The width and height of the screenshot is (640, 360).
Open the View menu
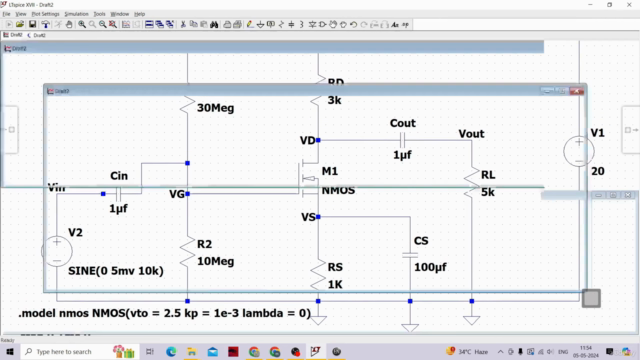[x=21, y=14]
